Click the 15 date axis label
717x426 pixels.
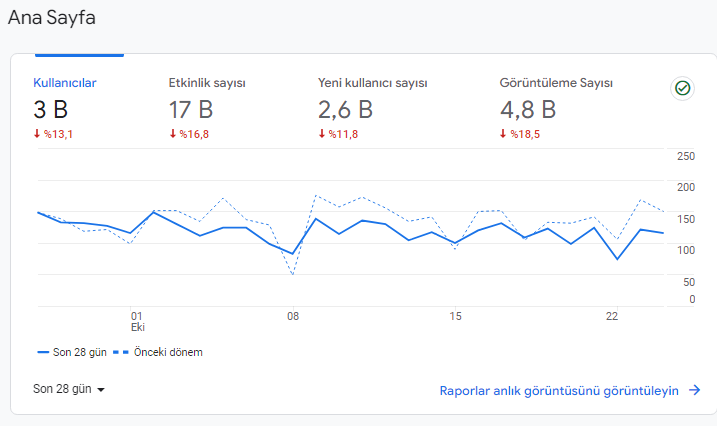point(455,316)
